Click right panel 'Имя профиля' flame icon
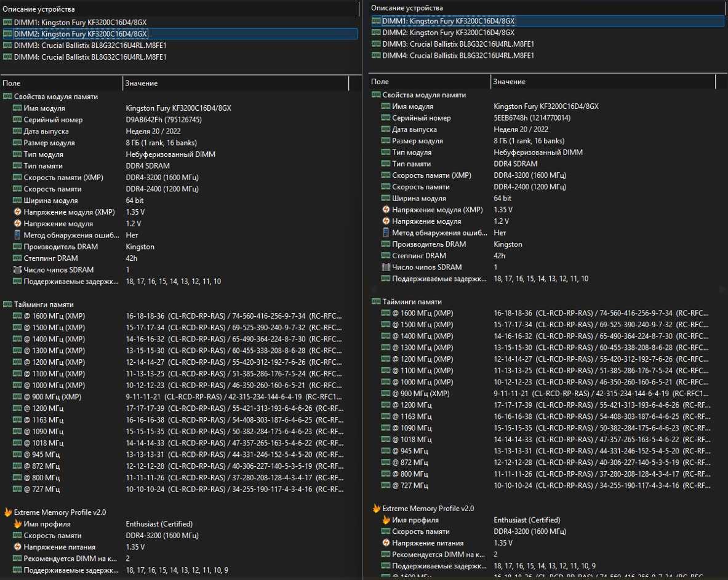This screenshot has height=580, width=728. click(386, 520)
